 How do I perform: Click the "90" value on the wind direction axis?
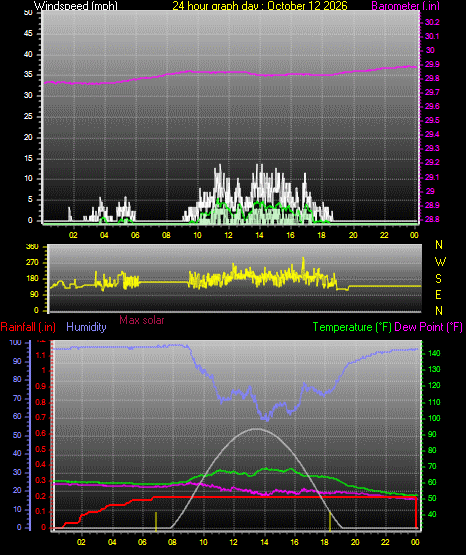point(34,294)
